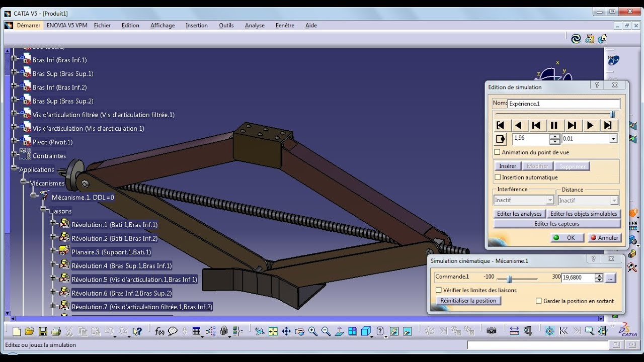Click the isometric view cube icon

pyautogui.click(x=366, y=331)
